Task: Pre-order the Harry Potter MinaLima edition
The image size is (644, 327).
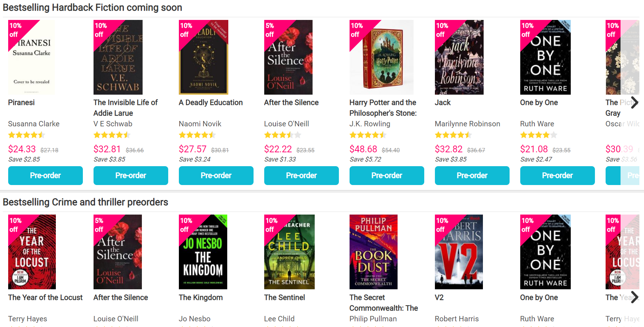Action: 387,175
